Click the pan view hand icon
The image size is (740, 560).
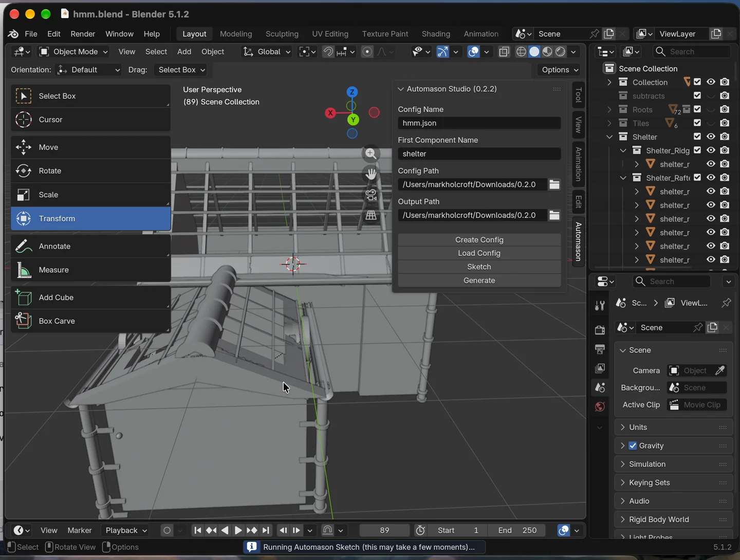tap(371, 174)
